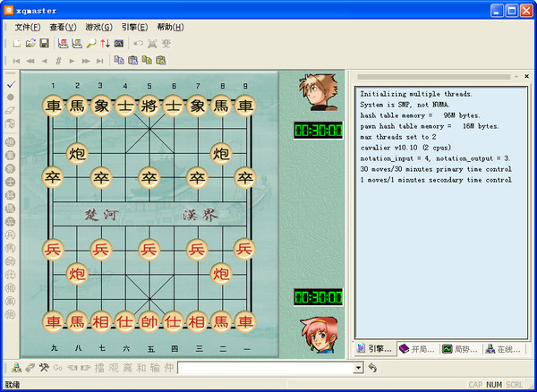This screenshot has width=537, height=392.
Task: Expand the bottom command combo box arrow
Action: pos(358,368)
